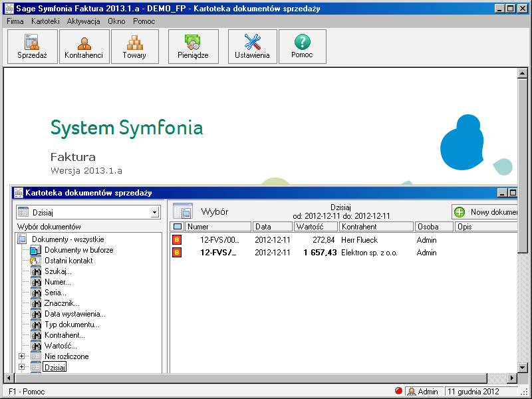532x399 pixels.
Task: Click the red status indicator icon
Action: pos(398,391)
